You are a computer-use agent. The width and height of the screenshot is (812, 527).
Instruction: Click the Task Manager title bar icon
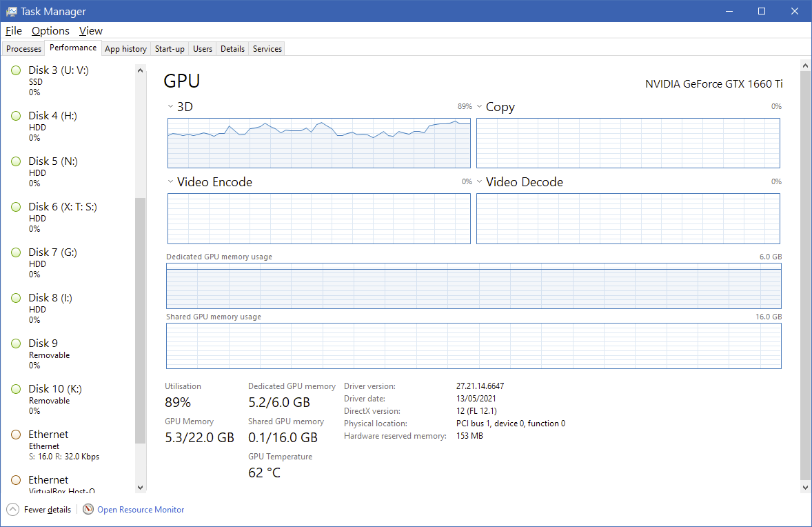12,12
